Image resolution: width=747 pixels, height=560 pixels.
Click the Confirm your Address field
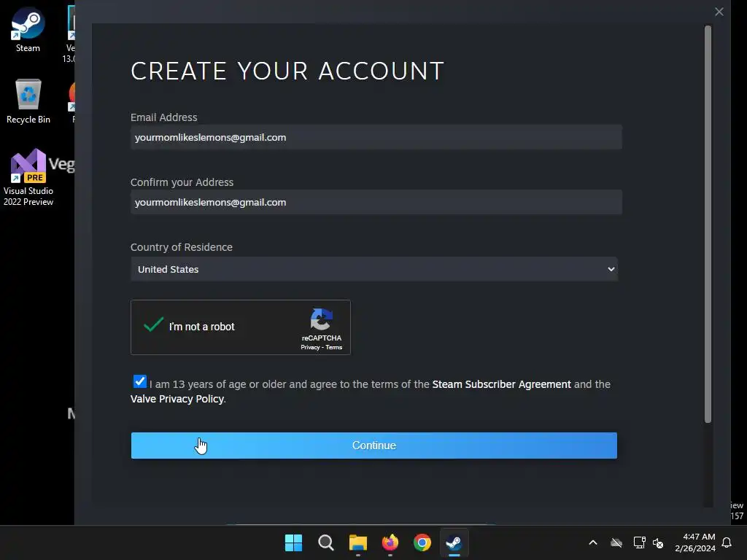[x=376, y=202]
